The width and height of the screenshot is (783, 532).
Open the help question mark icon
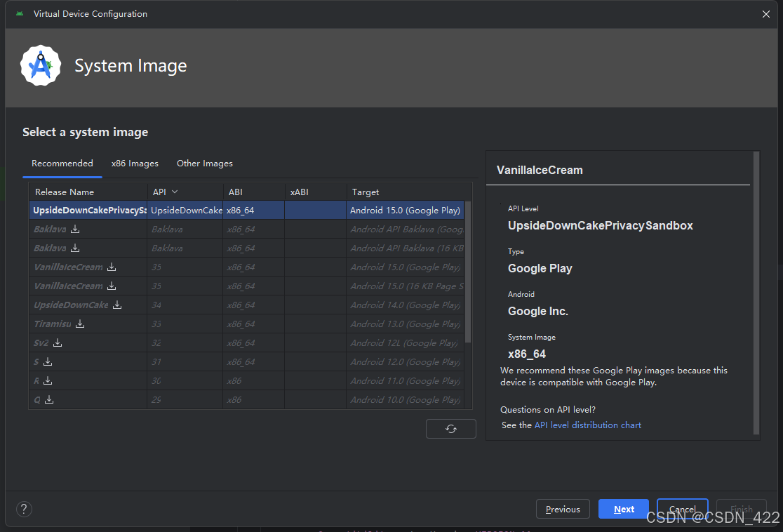click(x=24, y=510)
